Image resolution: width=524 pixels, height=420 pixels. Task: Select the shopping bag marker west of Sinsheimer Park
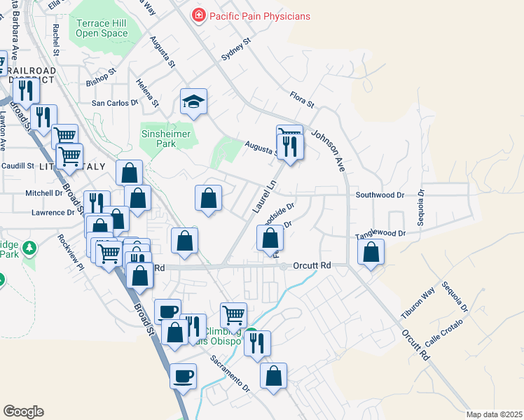tap(130, 174)
